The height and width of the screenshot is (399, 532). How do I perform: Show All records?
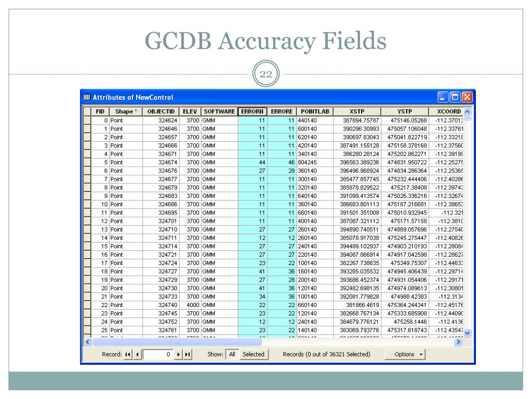pos(232,354)
